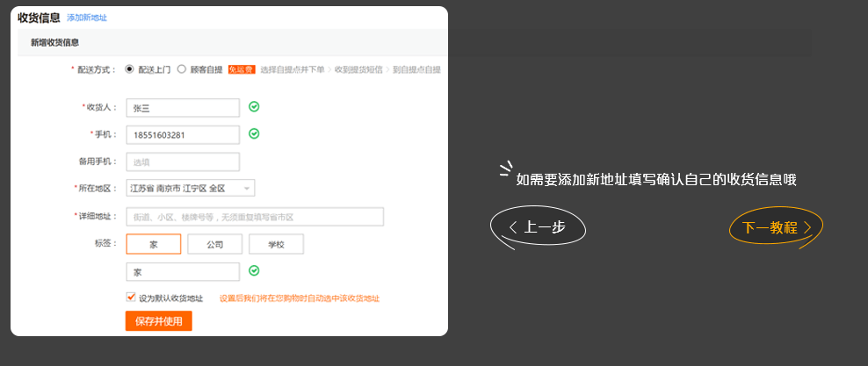Open the 所在地区 region dropdown
This screenshot has width=868, height=366.
[190, 189]
